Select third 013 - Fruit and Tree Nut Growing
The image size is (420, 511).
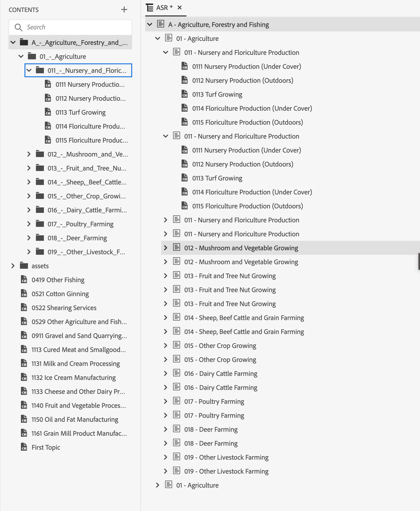tap(230, 304)
